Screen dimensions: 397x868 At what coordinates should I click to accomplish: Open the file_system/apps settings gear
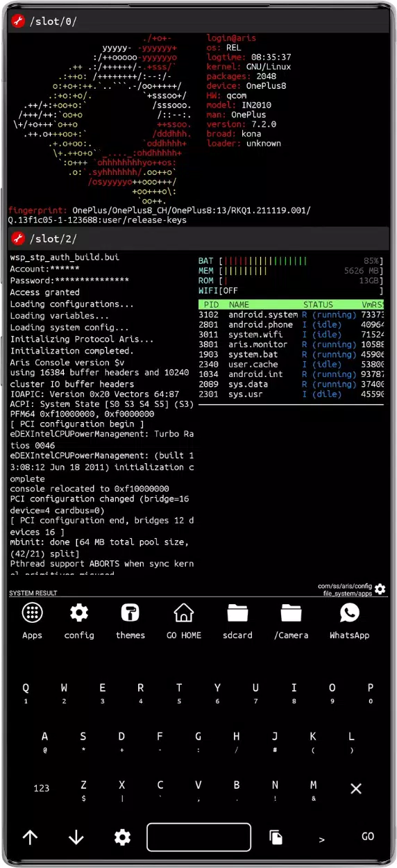380,590
